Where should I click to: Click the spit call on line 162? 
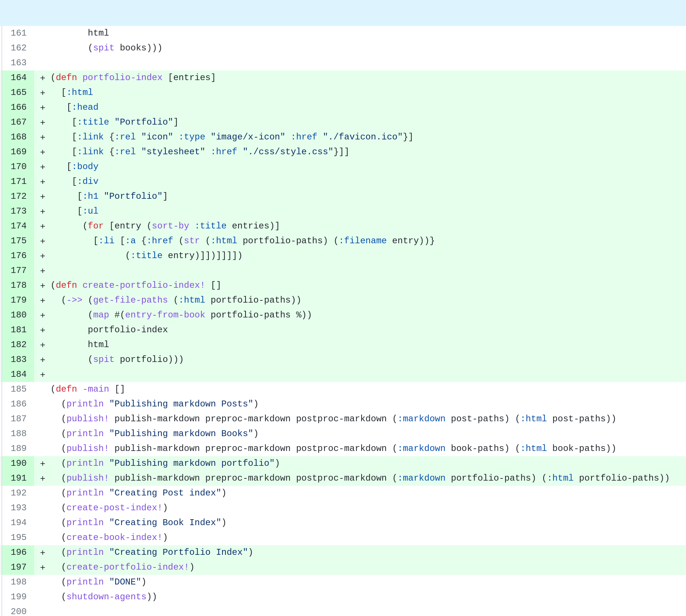(104, 48)
